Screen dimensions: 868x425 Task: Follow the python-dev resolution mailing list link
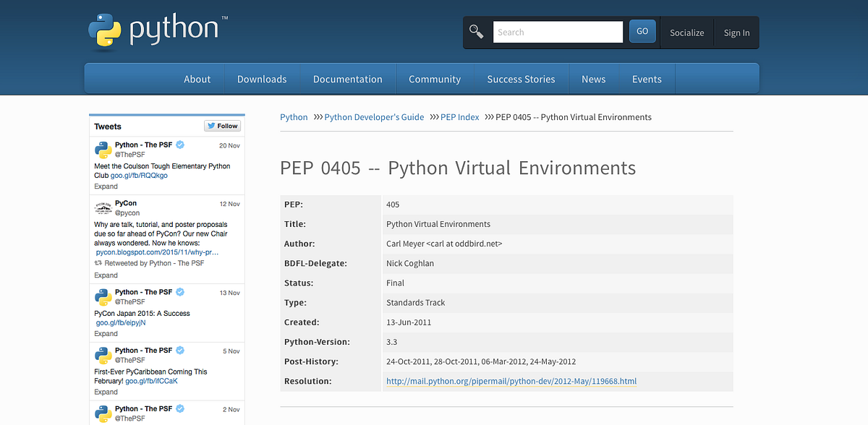click(x=511, y=381)
